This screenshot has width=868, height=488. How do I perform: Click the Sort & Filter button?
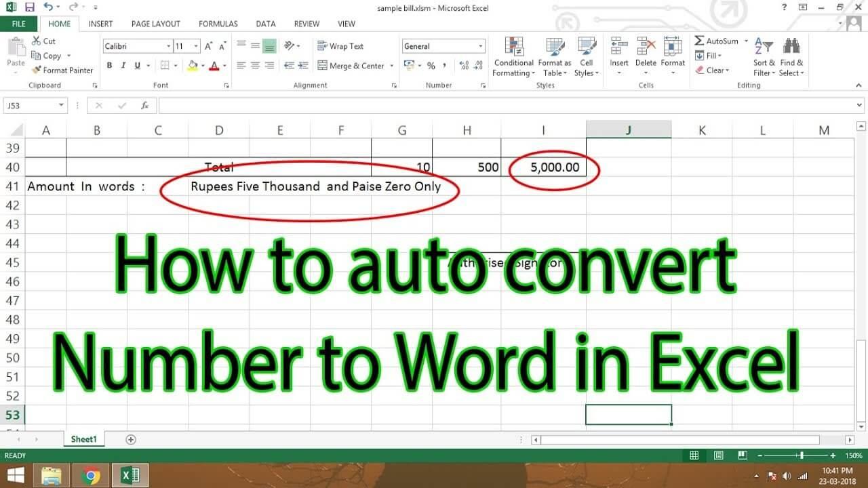click(x=764, y=56)
